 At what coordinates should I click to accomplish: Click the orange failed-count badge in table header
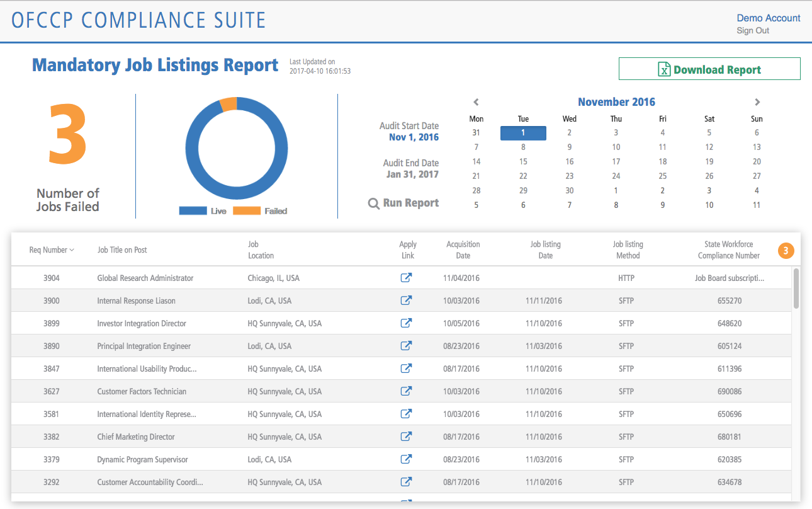point(786,251)
